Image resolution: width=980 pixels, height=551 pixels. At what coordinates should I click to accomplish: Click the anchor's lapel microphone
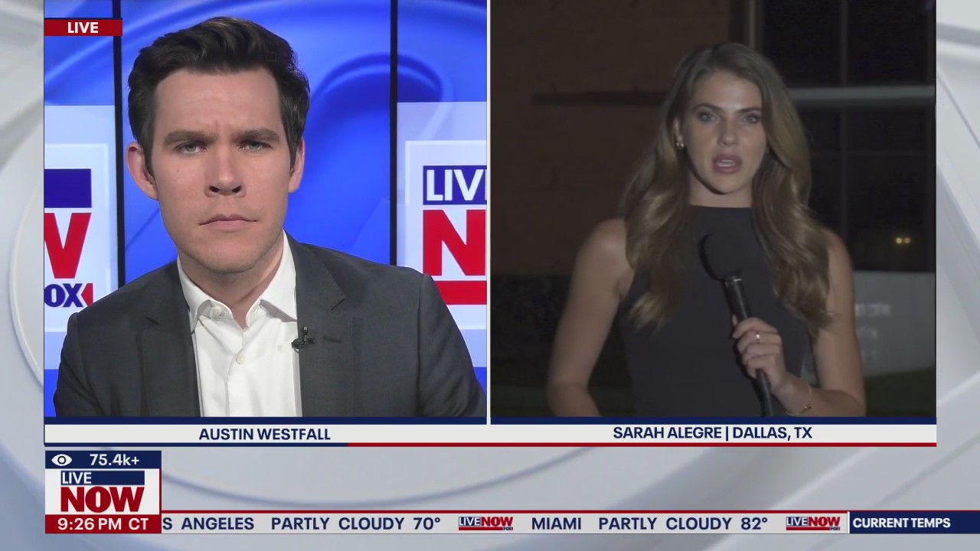pos(303,337)
